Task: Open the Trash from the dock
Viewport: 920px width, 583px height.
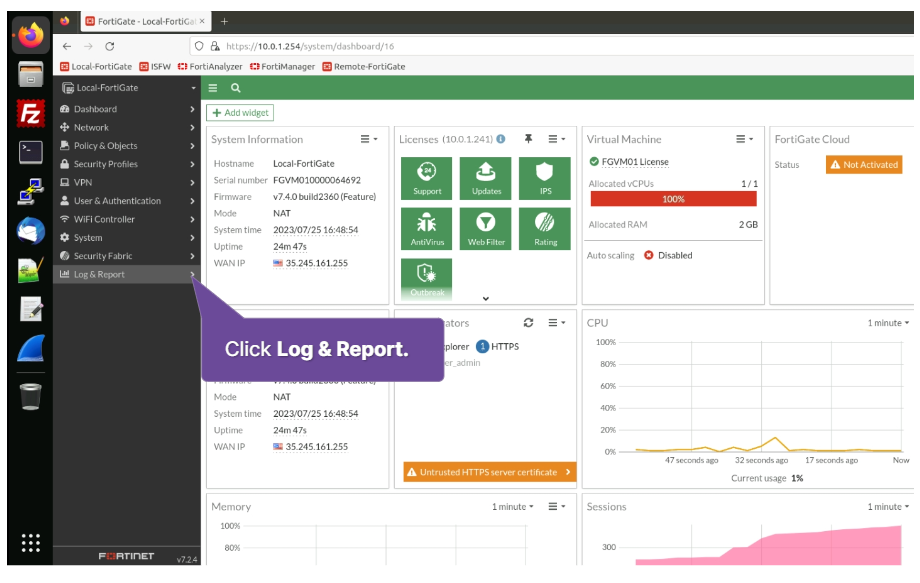Action: [x=31, y=396]
